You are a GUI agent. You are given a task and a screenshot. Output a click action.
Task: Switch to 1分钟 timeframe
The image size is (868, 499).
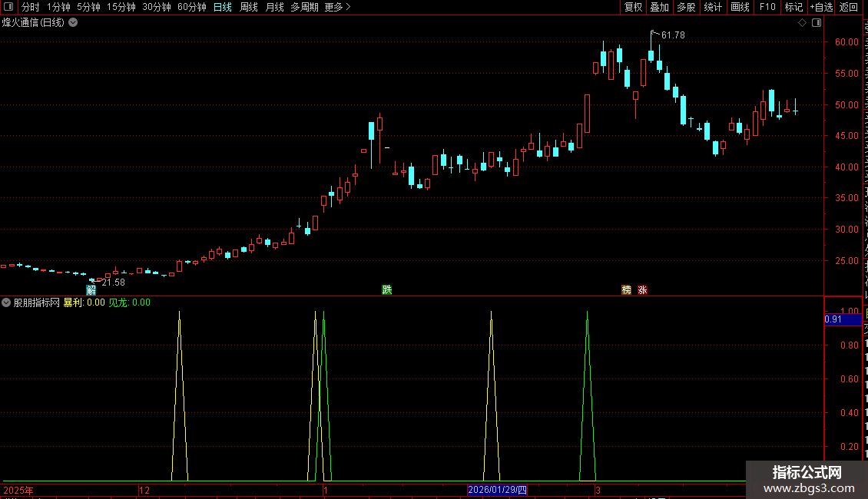pyautogui.click(x=58, y=7)
